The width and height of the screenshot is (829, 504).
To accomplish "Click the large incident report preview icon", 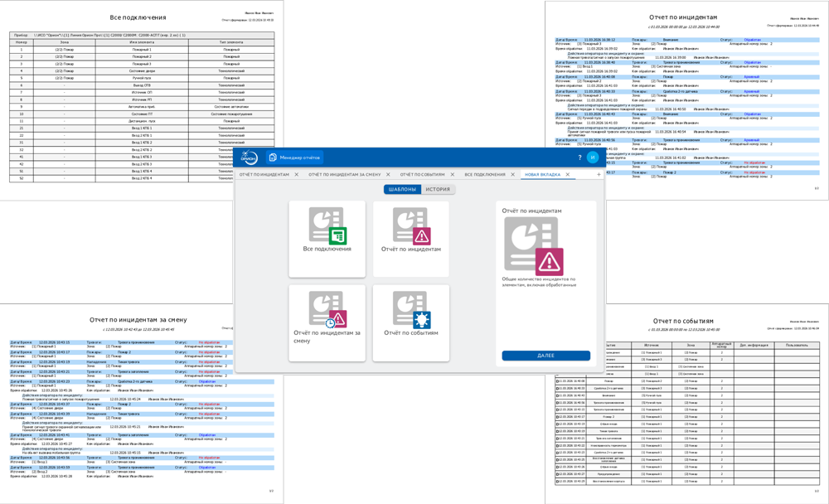I will tap(533, 246).
